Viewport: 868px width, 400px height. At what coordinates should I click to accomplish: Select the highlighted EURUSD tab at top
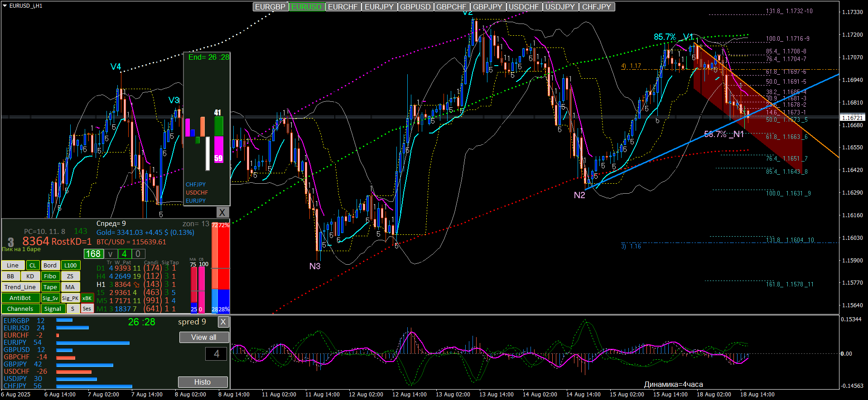[307, 7]
